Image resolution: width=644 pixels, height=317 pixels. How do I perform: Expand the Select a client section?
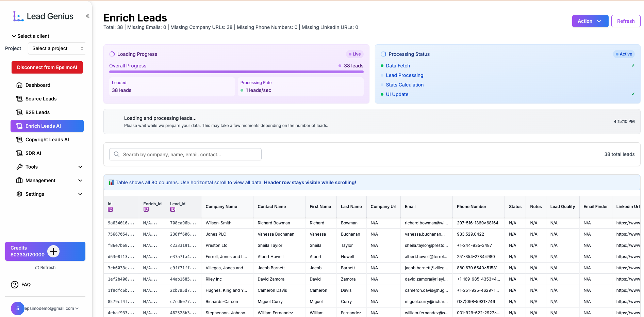tap(31, 36)
